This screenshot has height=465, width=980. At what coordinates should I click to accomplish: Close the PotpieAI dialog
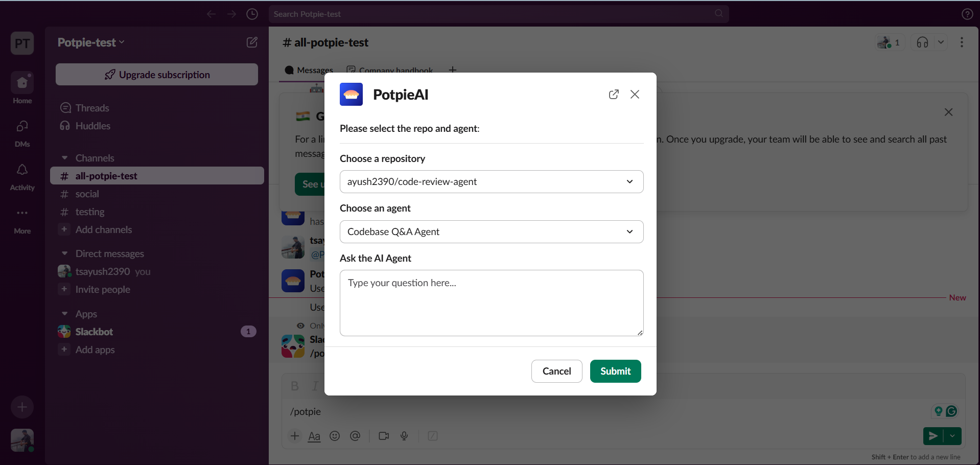[635, 95]
